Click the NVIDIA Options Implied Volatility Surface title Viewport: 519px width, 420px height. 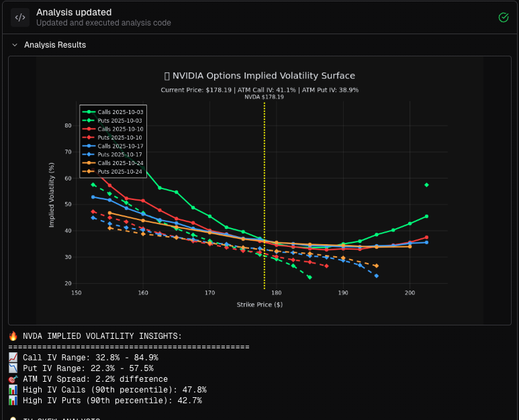coord(263,76)
